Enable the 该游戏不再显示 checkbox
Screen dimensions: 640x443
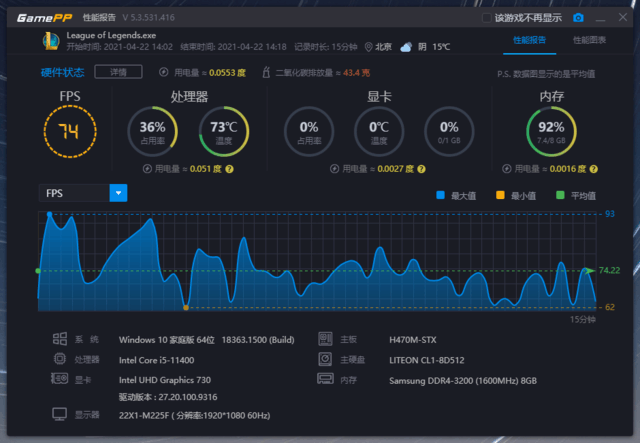[487, 17]
